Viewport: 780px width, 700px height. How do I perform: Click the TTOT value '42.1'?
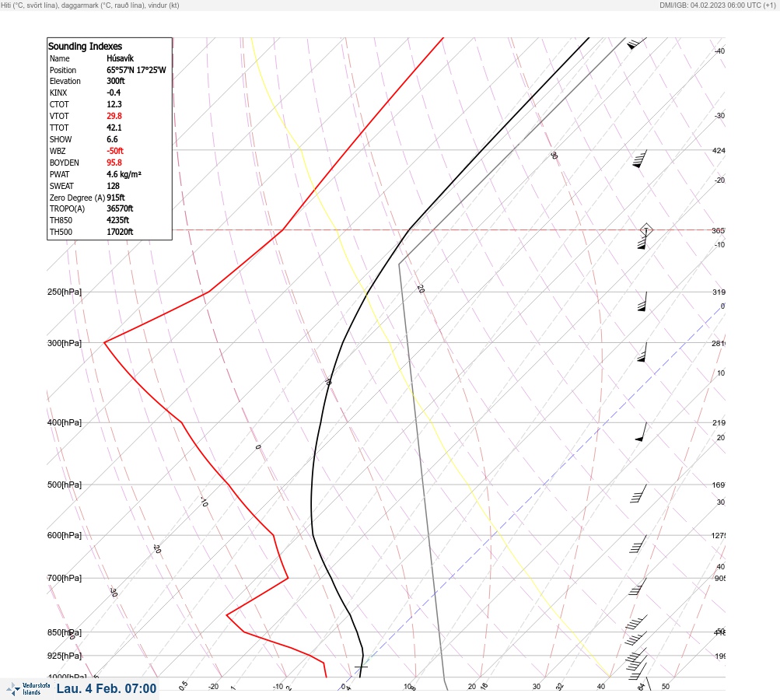click(114, 128)
